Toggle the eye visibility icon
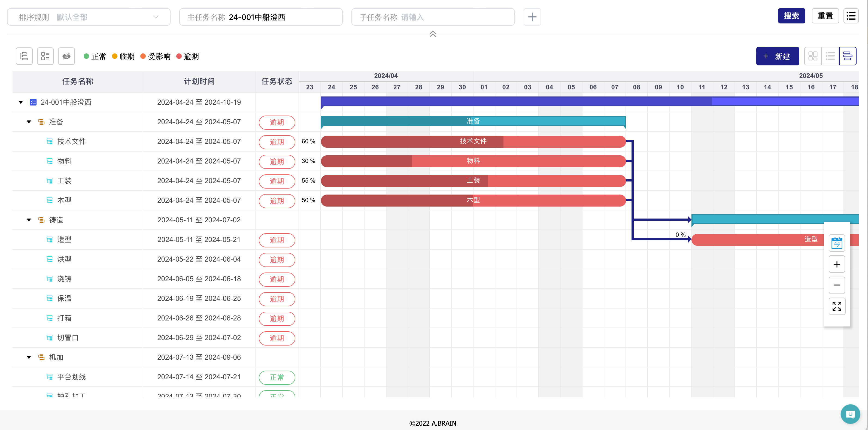 [x=66, y=56]
